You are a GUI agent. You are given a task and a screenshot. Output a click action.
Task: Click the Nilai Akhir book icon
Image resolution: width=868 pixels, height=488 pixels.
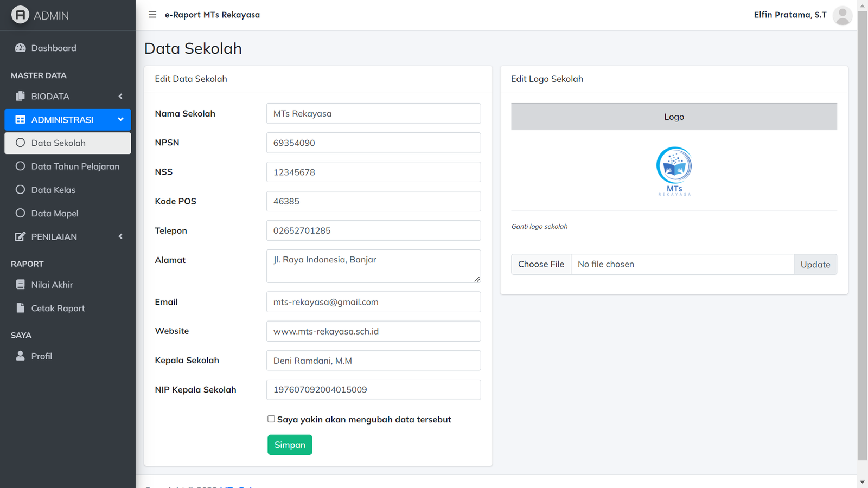point(21,285)
